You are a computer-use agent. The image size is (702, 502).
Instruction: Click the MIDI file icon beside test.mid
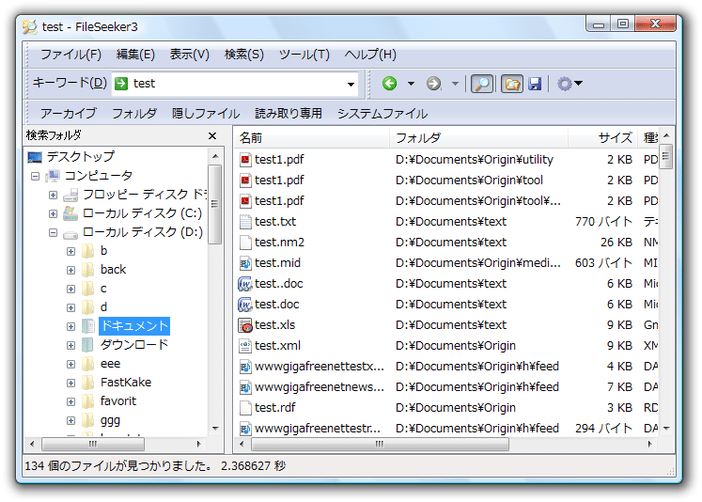coord(245,263)
